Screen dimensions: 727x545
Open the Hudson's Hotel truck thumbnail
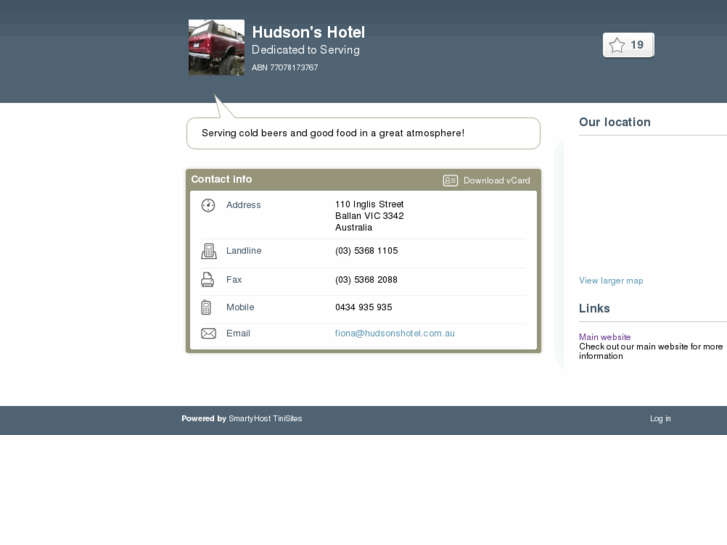click(216, 47)
